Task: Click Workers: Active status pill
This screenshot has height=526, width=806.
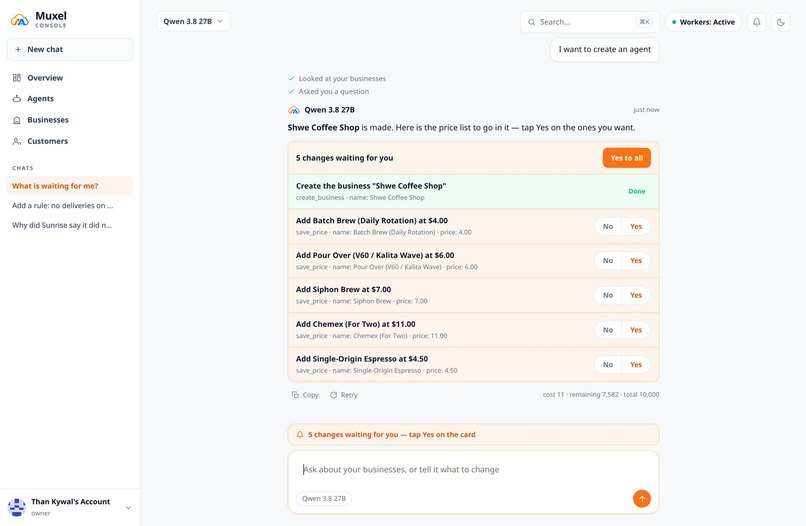Action: (703, 22)
